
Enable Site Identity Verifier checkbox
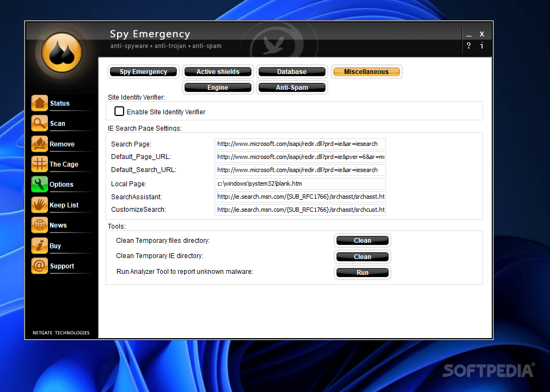click(119, 111)
